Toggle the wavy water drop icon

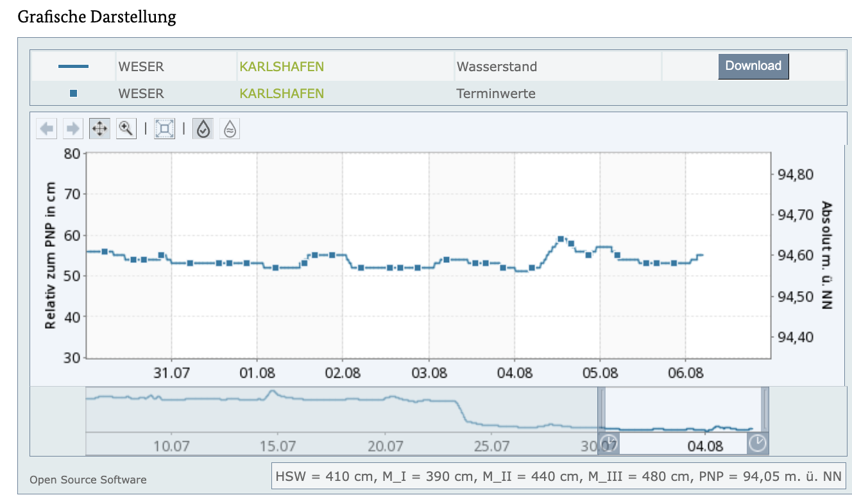click(229, 129)
